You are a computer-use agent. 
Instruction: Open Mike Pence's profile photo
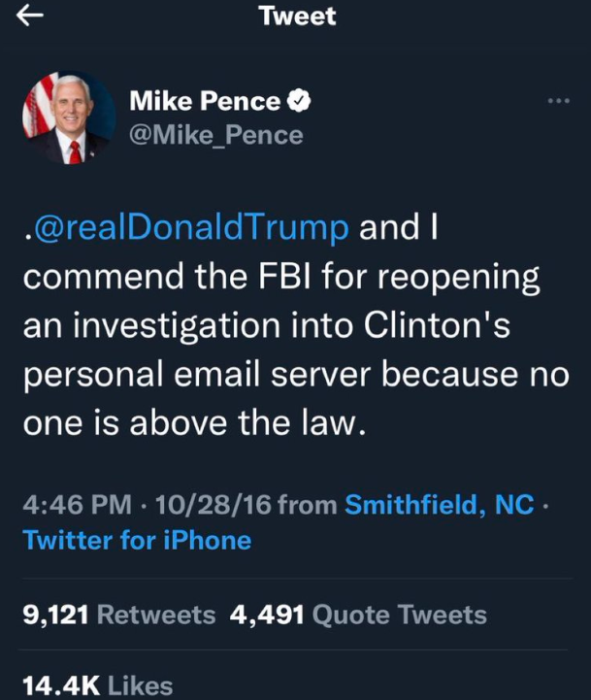(x=69, y=118)
